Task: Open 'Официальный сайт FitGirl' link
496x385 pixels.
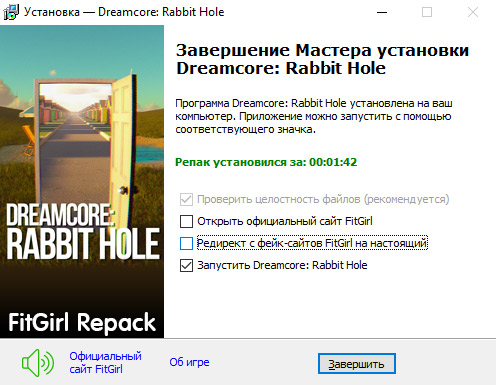Action: (x=105, y=363)
